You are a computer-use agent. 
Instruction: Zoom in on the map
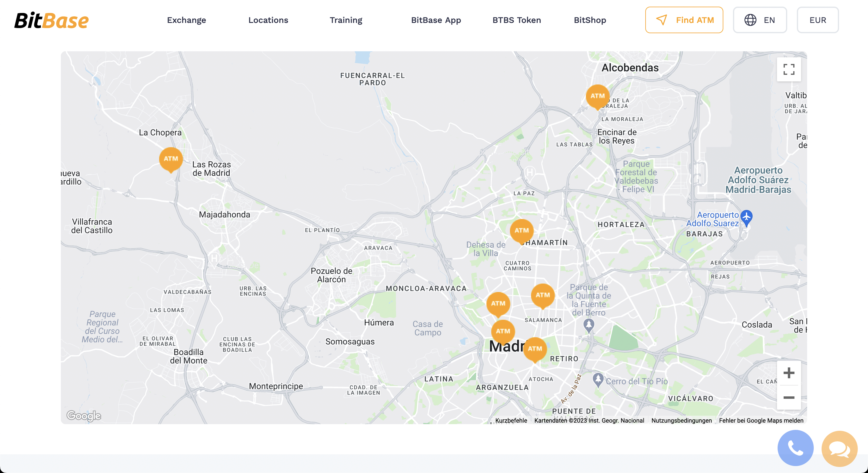[789, 373]
